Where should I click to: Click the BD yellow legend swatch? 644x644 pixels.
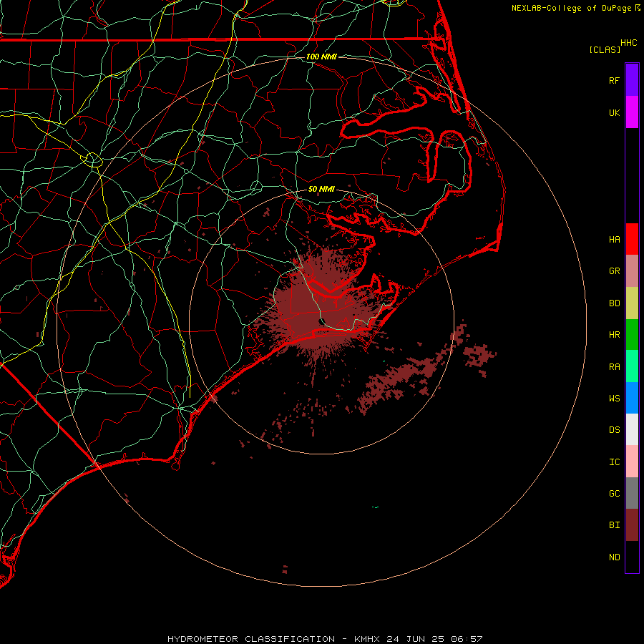(x=632, y=303)
